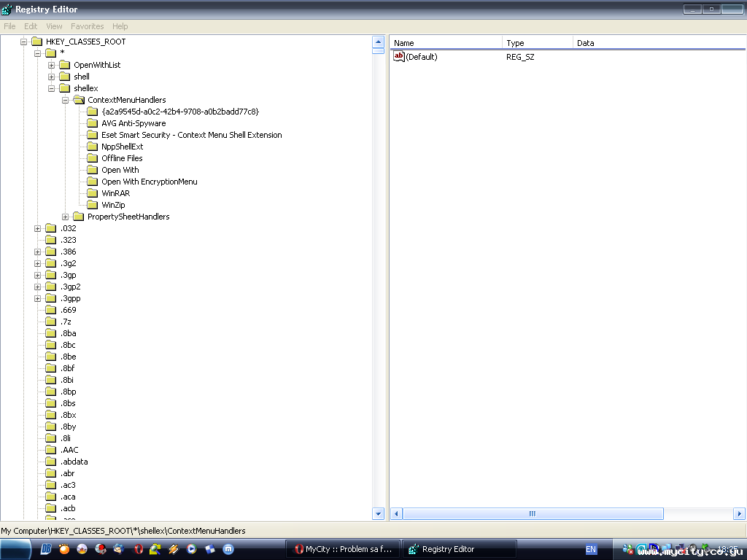Open the Edit menu
The width and height of the screenshot is (747, 560).
pyautogui.click(x=31, y=26)
